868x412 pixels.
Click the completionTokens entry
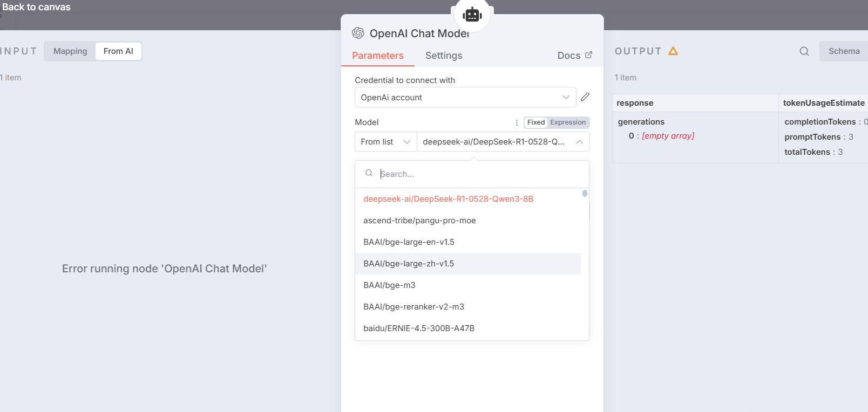[825, 122]
